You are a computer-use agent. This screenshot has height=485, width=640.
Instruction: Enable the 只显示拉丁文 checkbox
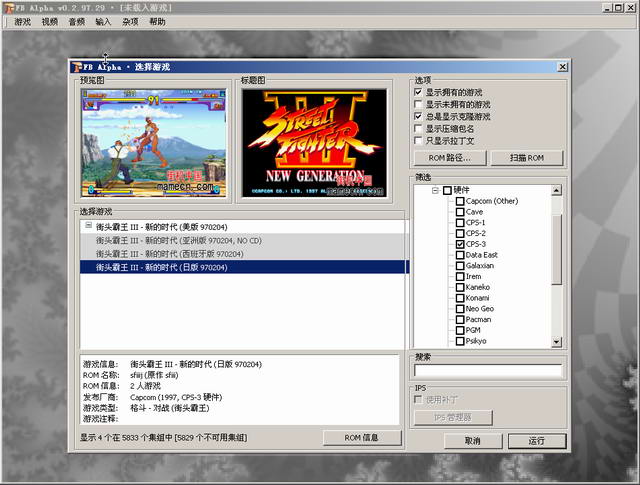(x=419, y=141)
